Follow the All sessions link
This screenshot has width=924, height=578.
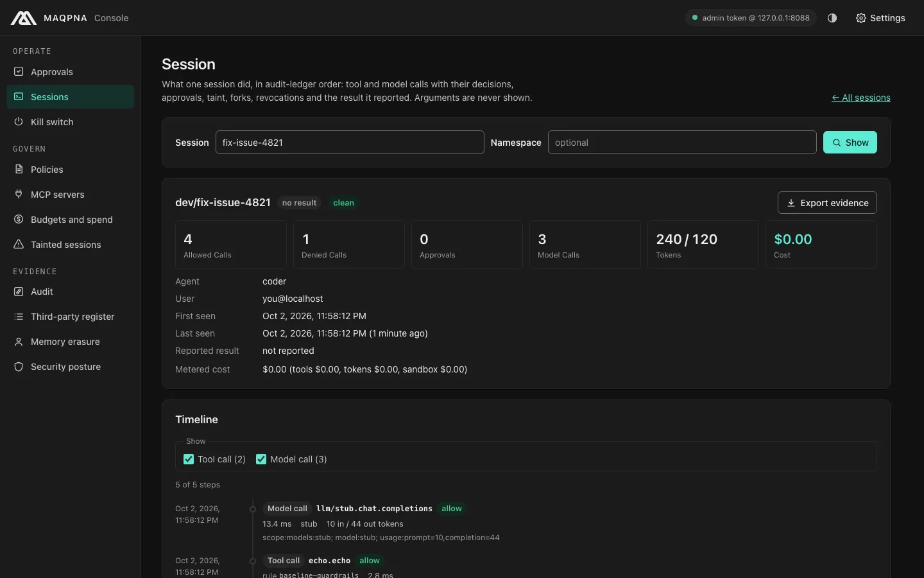861,98
